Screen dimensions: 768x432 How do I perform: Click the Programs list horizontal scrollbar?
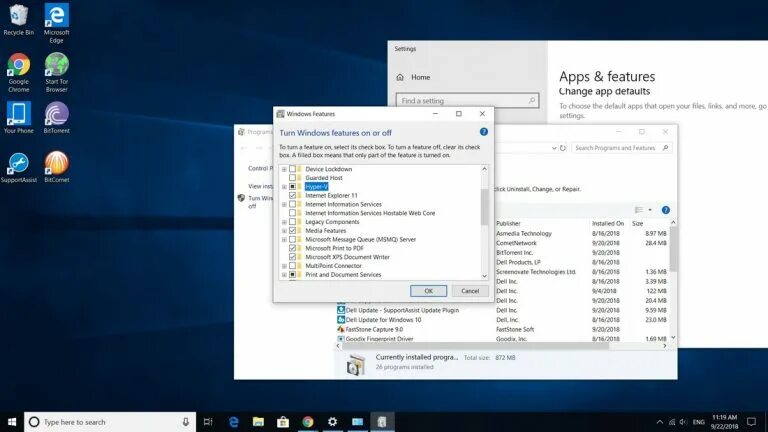(475, 346)
